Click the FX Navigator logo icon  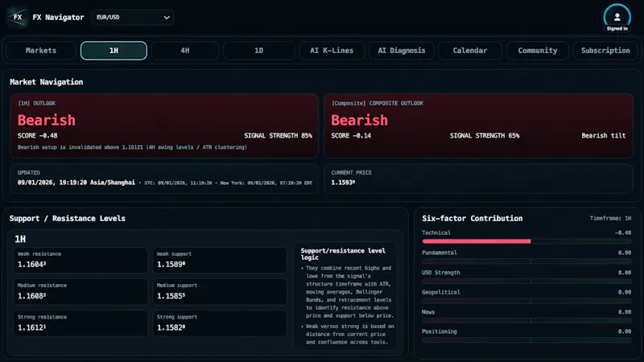pyautogui.click(x=17, y=17)
